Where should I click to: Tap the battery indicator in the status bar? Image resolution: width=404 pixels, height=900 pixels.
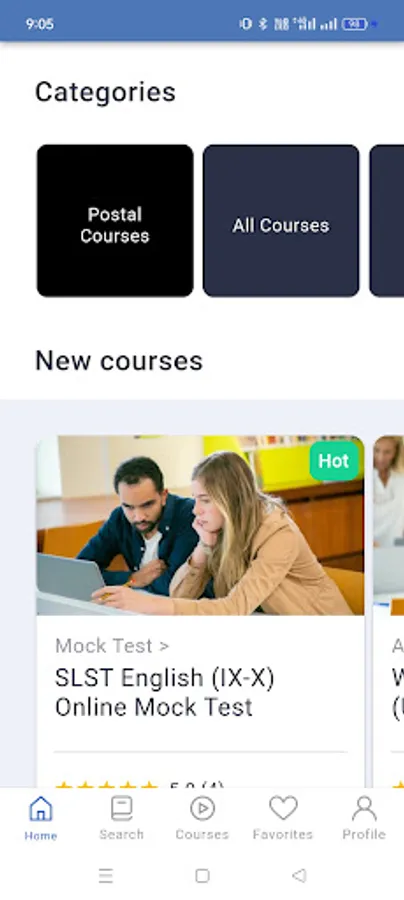355,24
